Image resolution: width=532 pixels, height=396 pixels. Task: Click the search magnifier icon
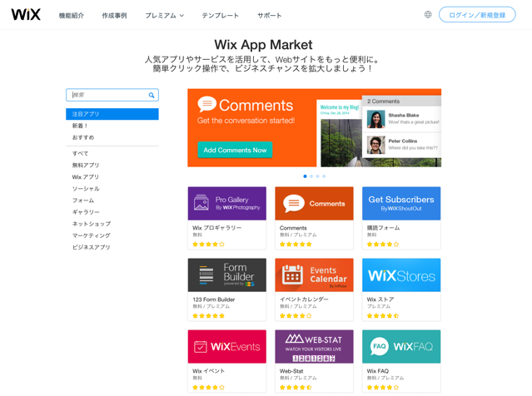tap(152, 96)
